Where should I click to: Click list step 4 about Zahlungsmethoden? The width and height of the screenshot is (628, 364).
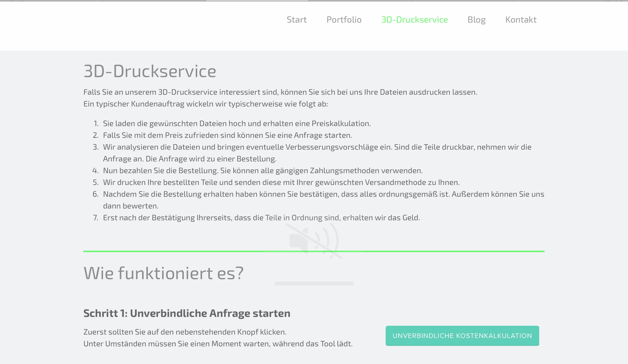coord(263,171)
